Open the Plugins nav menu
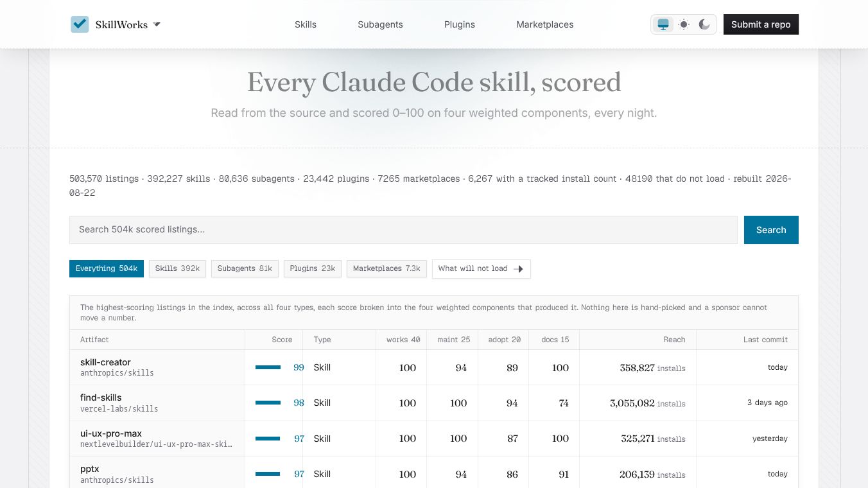Viewport: 868px width, 488px height. [460, 24]
